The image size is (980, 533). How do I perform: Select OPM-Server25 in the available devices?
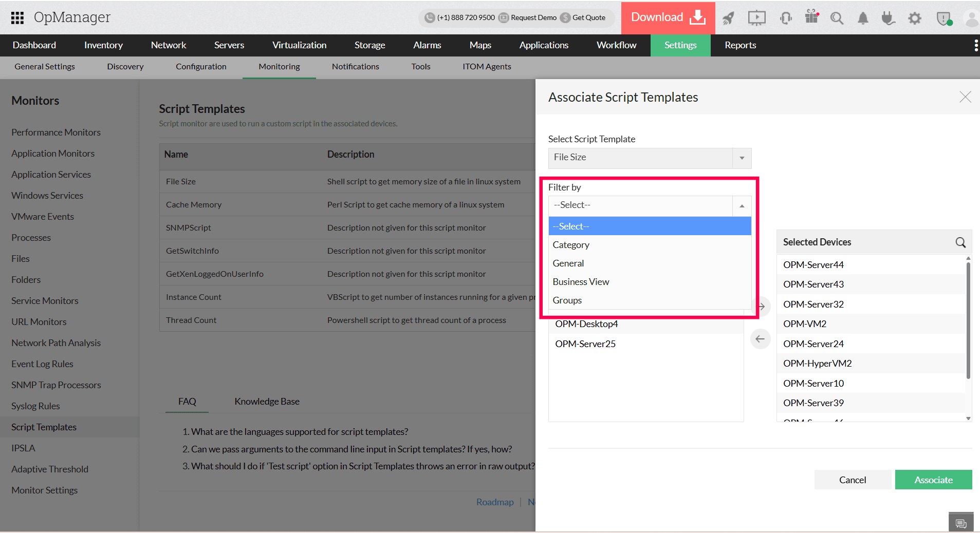[646, 344]
